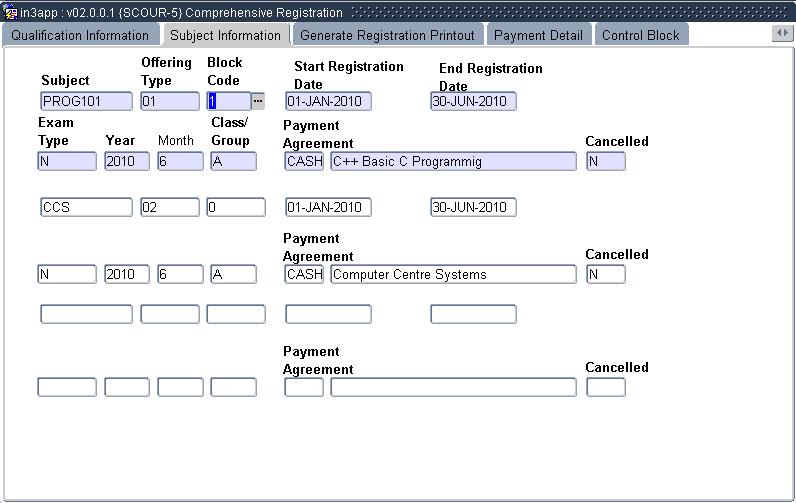Click End Registration Date of PROG101
796x503 pixels.
(473, 101)
